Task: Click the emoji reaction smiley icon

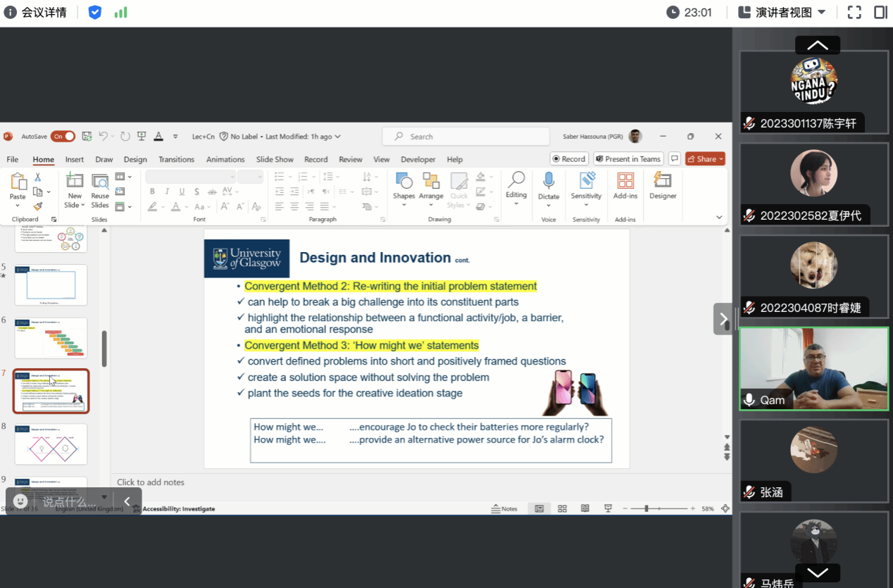Action: pyautogui.click(x=21, y=501)
